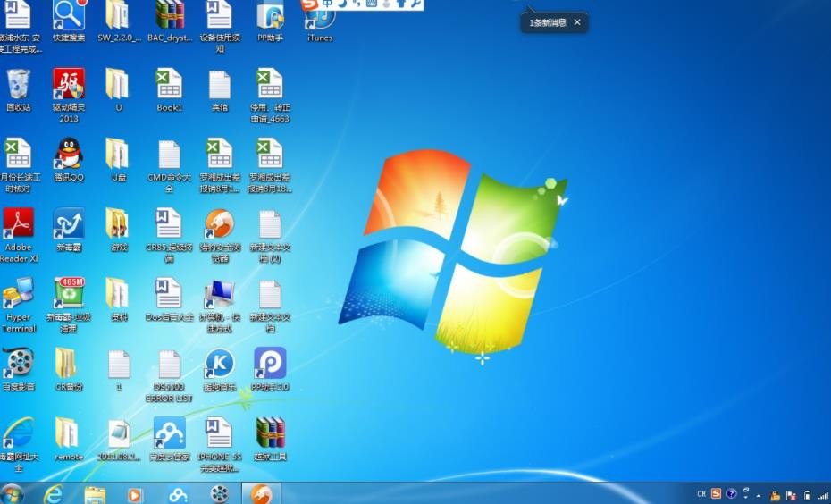Open the 资料 folder
This screenshot has width=831, height=504.
[118, 300]
